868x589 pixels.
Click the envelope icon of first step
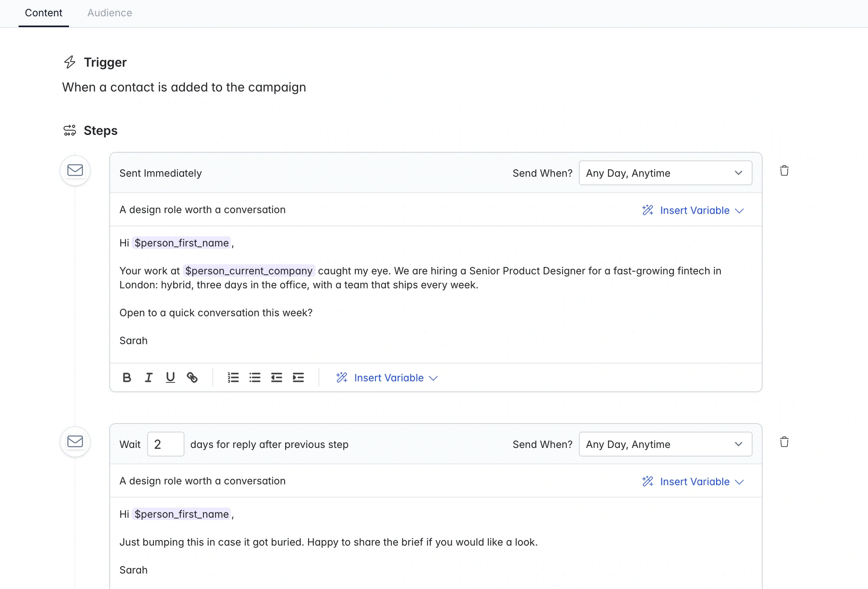coord(75,170)
